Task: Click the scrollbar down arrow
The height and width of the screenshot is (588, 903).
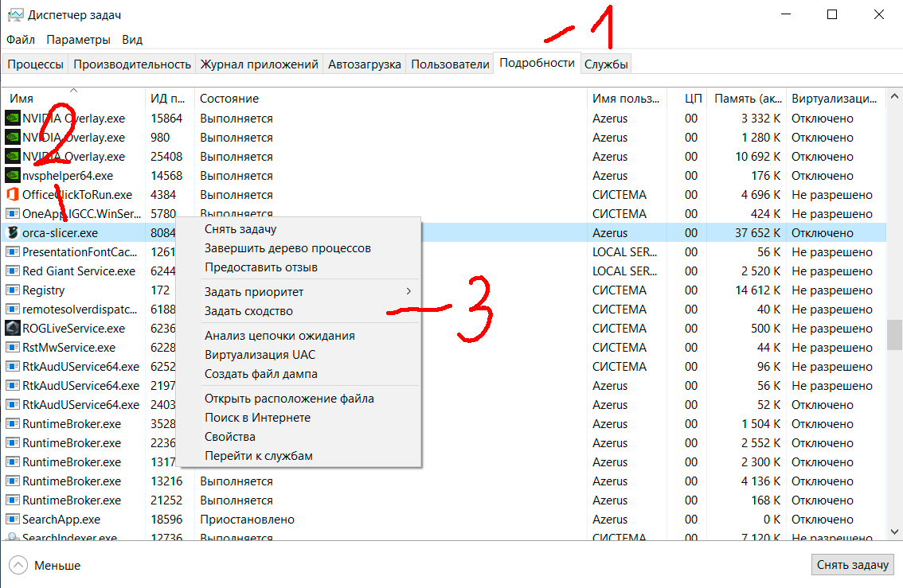Action: (x=894, y=532)
